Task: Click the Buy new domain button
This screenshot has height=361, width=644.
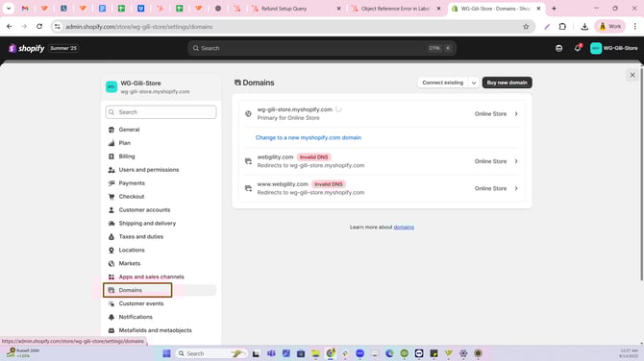Action: [x=507, y=83]
